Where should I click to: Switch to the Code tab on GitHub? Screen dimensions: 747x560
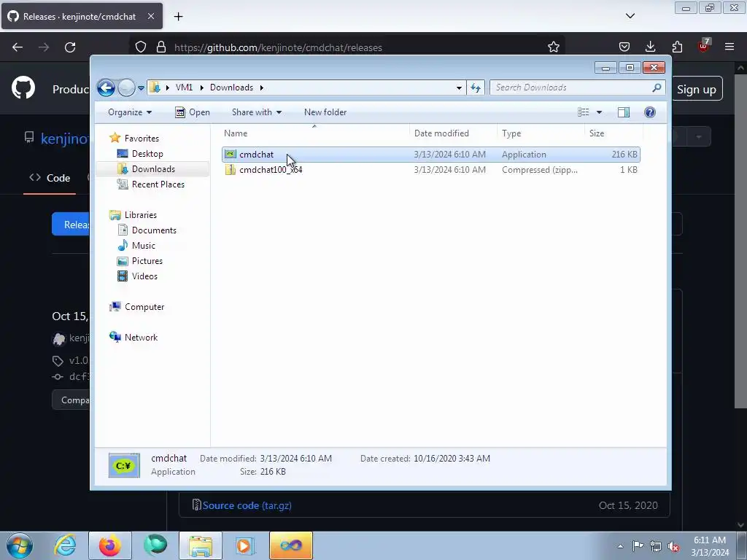point(50,178)
